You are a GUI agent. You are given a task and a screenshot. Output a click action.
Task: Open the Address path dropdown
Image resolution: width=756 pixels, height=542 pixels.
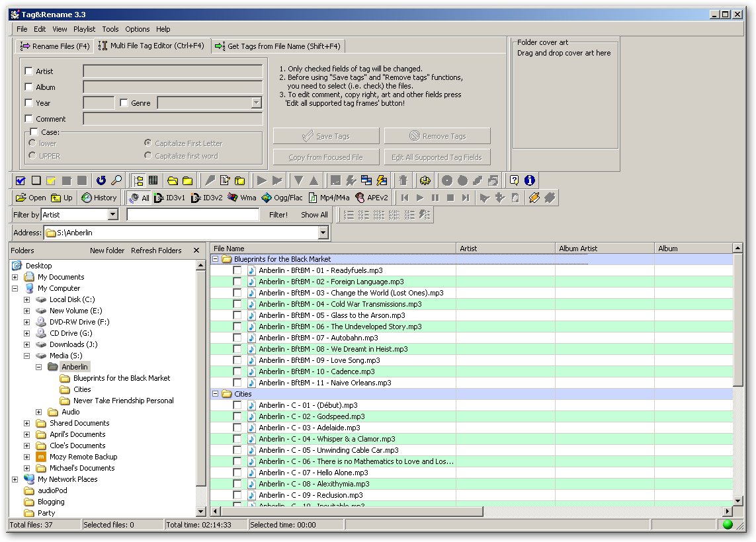323,233
